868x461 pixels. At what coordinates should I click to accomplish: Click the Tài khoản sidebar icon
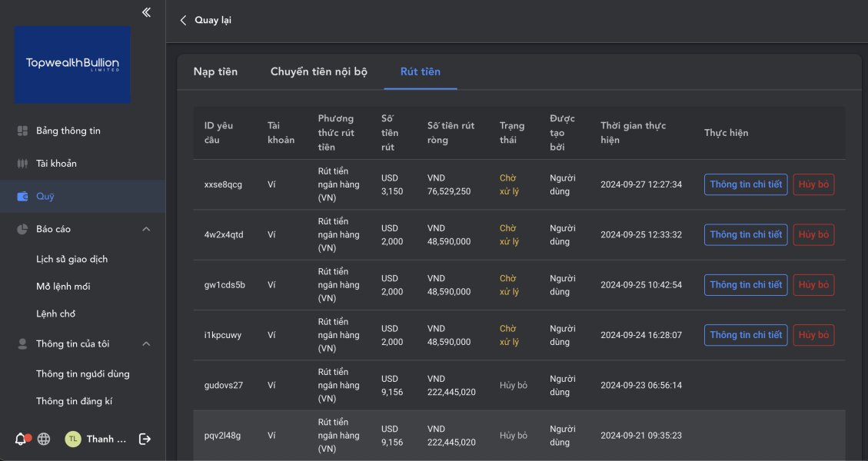[22, 164]
